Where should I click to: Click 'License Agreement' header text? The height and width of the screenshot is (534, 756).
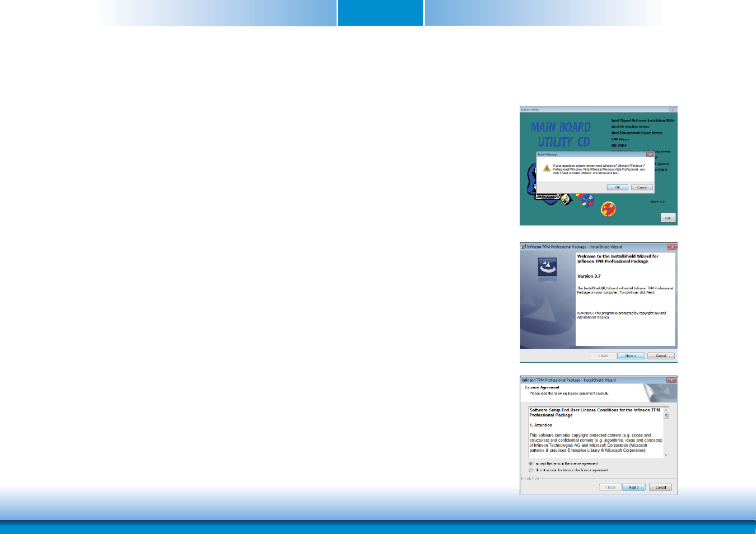542,387
